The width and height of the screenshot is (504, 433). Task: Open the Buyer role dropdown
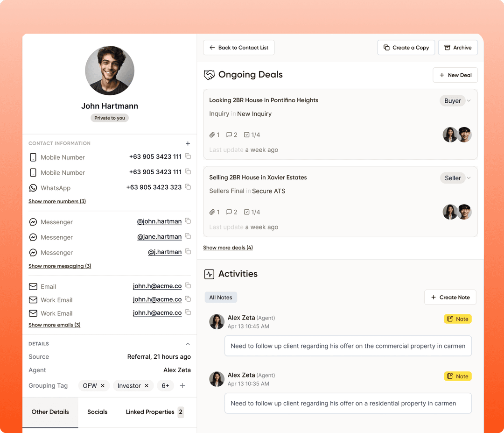pyautogui.click(x=455, y=101)
